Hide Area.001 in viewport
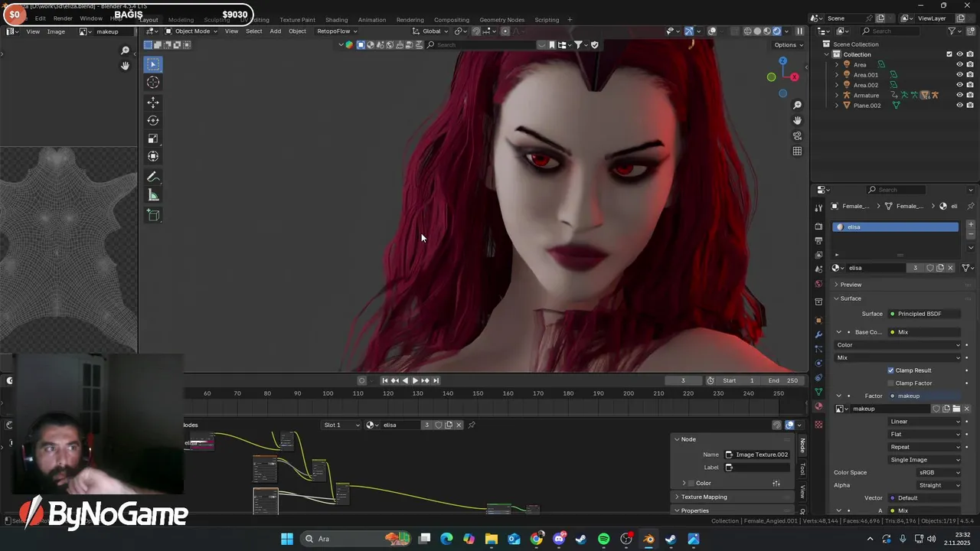This screenshot has width=980, height=551. pyautogui.click(x=959, y=75)
